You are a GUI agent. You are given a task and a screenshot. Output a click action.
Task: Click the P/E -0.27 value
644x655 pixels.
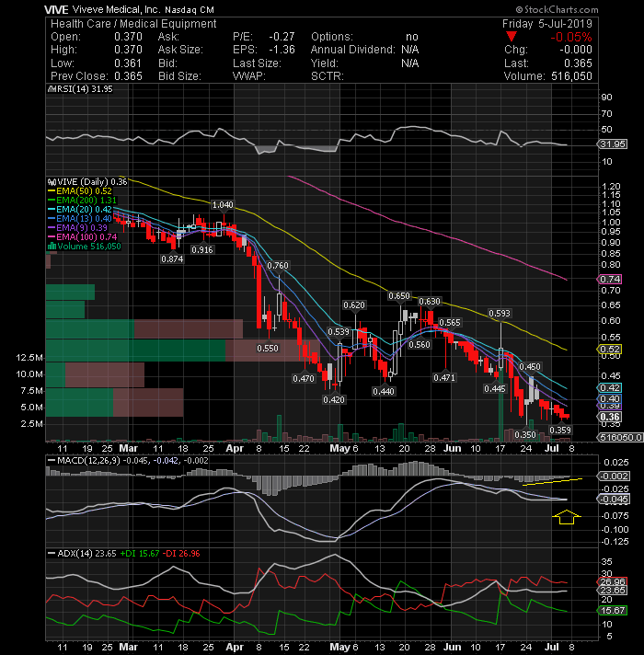click(282, 37)
